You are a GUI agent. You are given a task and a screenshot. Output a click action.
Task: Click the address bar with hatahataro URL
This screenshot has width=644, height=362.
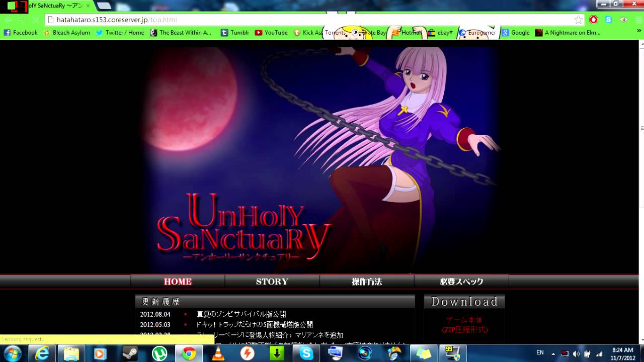tap(314, 20)
